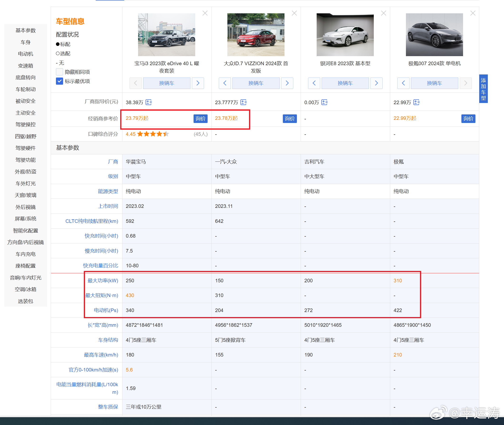Click the 最大功率(kW) parameter label

pyautogui.click(x=103, y=281)
